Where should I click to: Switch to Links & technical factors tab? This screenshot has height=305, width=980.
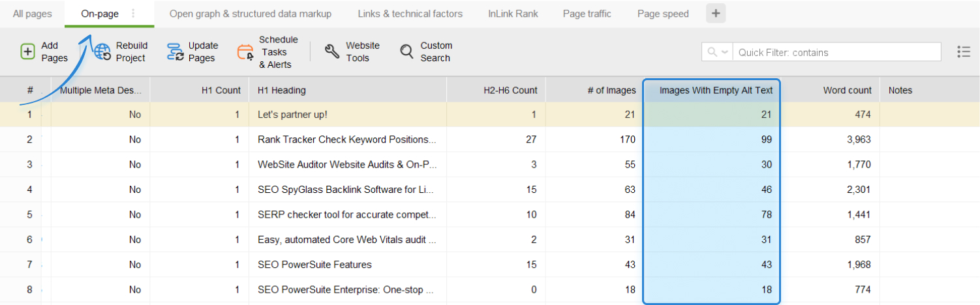coord(410,14)
